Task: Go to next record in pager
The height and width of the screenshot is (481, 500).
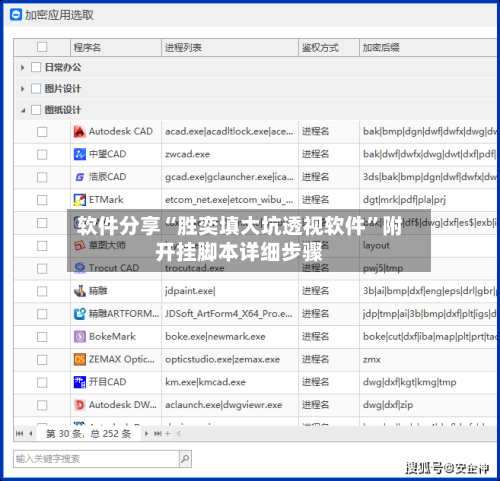Action: (146, 433)
